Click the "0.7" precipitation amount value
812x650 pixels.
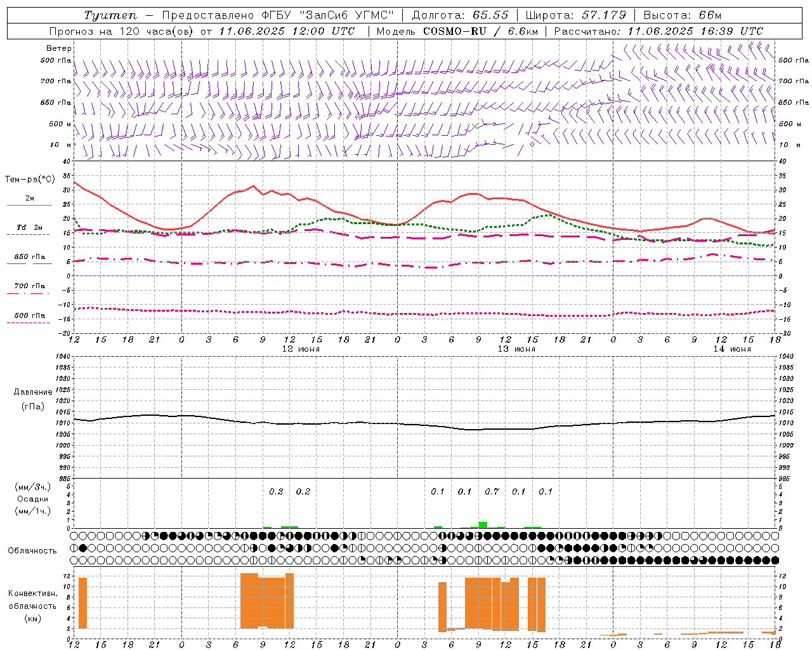pos(492,491)
